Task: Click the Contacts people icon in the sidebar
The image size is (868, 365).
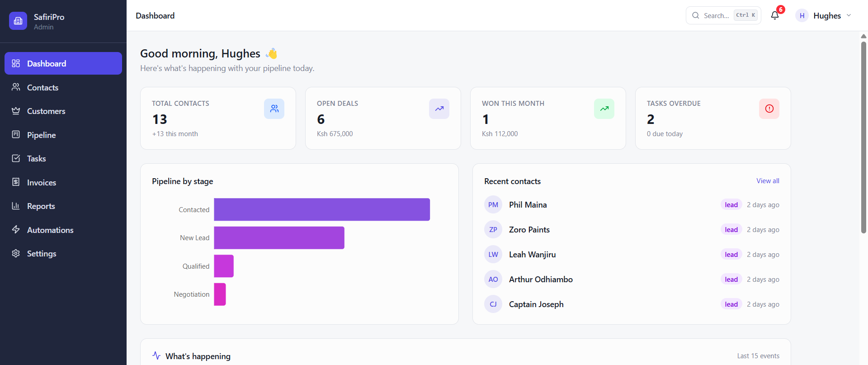Action: pyautogui.click(x=16, y=87)
